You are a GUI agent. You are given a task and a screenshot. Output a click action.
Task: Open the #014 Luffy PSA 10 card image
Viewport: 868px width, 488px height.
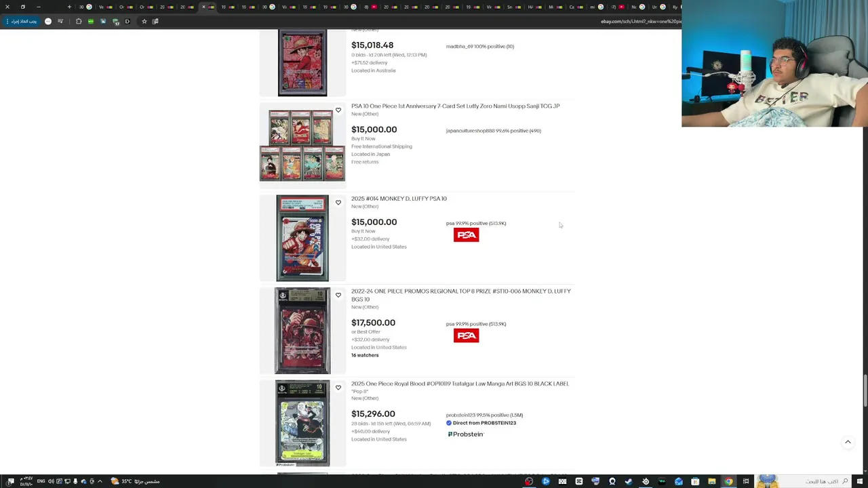click(x=302, y=238)
